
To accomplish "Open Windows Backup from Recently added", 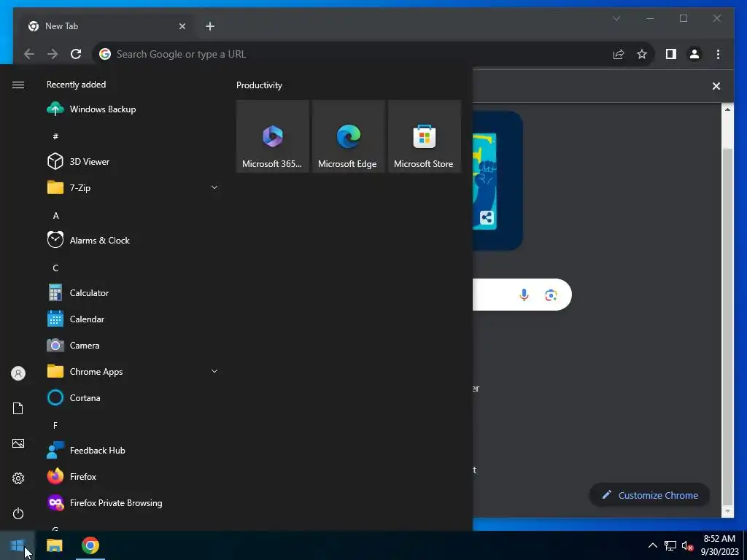I will pos(133,109).
